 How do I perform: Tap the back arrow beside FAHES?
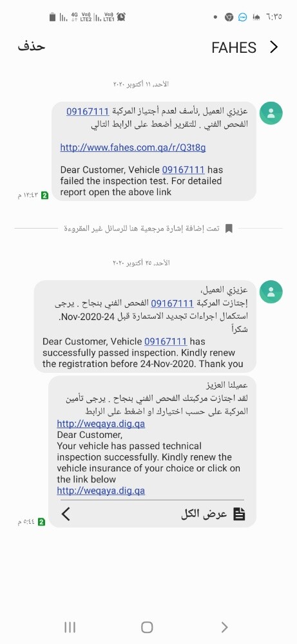click(274, 47)
